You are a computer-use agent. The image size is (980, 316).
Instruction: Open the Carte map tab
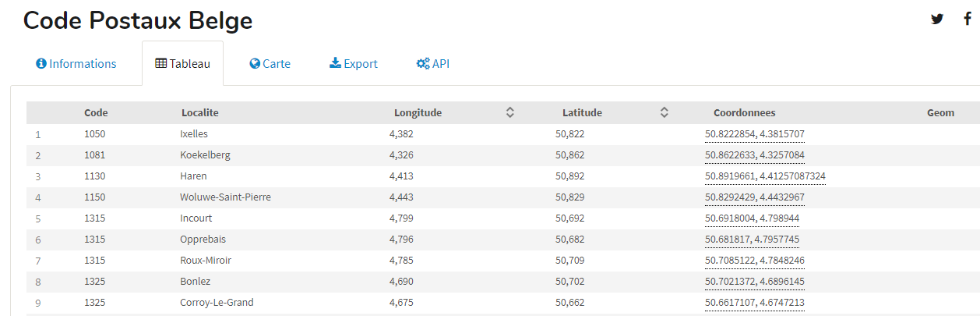click(x=270, y=64)
